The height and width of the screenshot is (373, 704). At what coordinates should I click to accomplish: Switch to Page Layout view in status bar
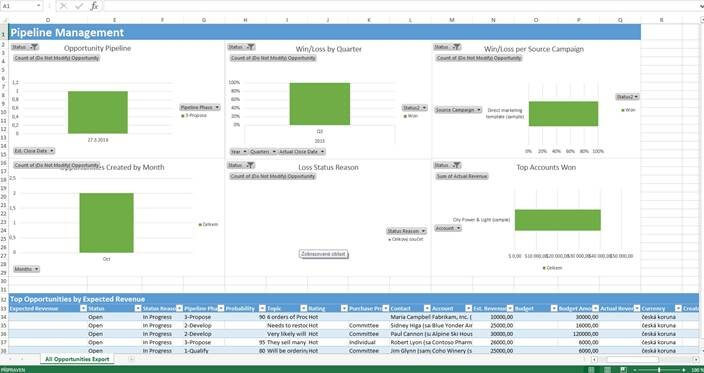point(608,370)
